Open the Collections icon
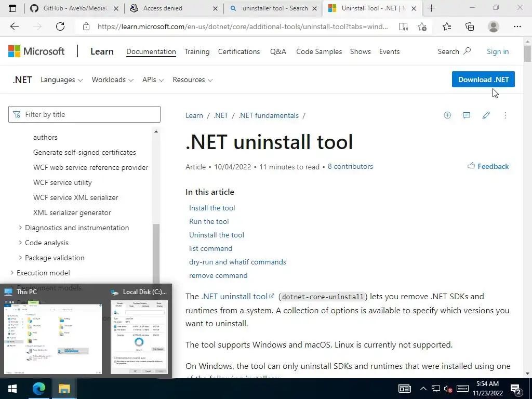The image size is (532, 399). point(470,26)
